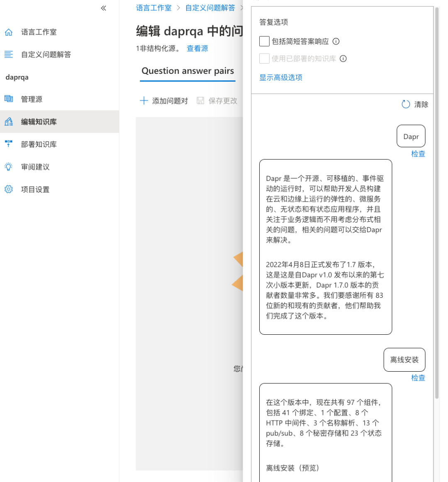
Task: Click info icon beside 使用已部署的知识库
Action: (x=343, y=58)
